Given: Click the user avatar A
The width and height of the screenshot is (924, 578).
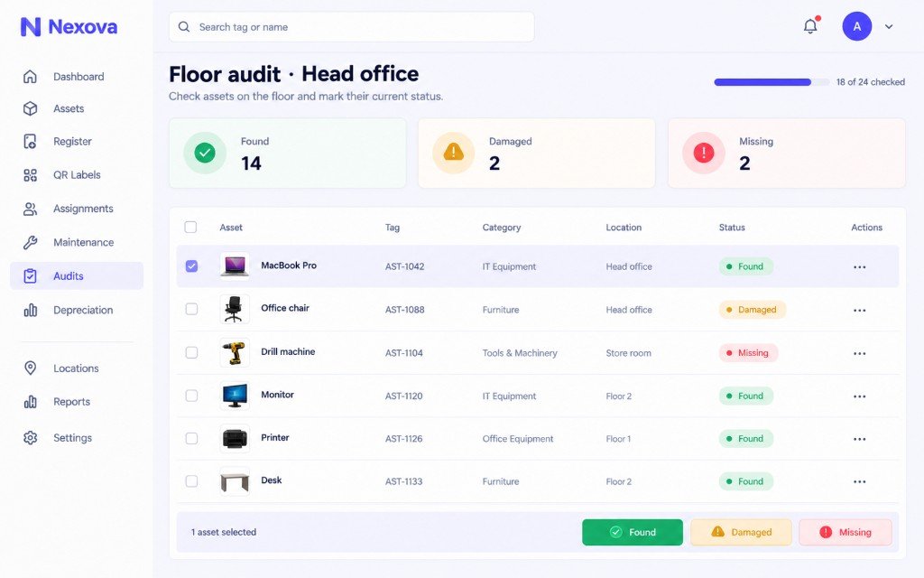Looking at the screenshot, I should (857, 26).
